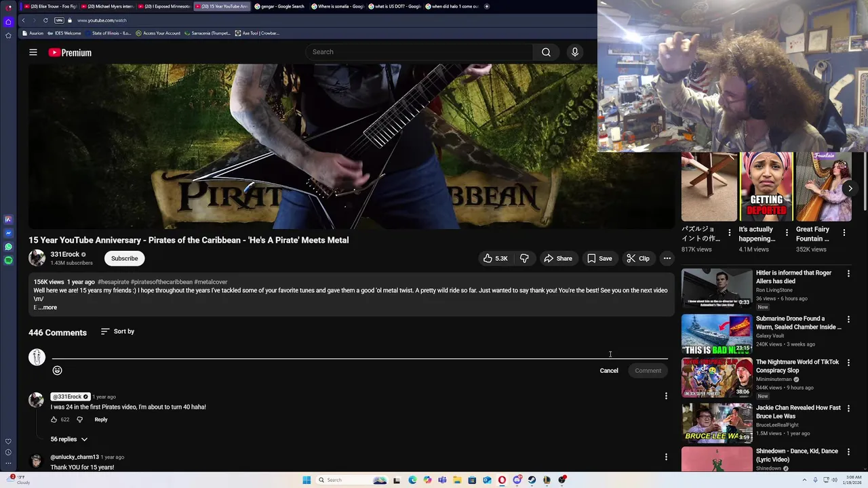
Task: Show next Shorts with right arrow
Action: point(850,188)
